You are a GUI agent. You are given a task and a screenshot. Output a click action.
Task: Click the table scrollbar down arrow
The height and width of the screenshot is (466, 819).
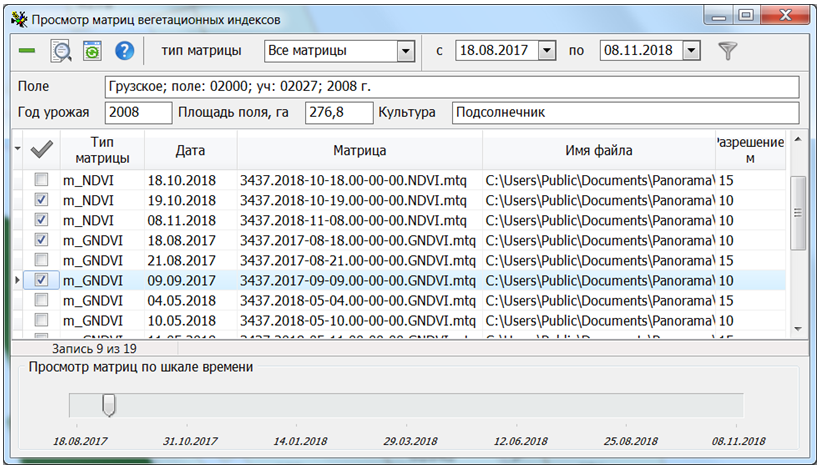tap(797, 328)
